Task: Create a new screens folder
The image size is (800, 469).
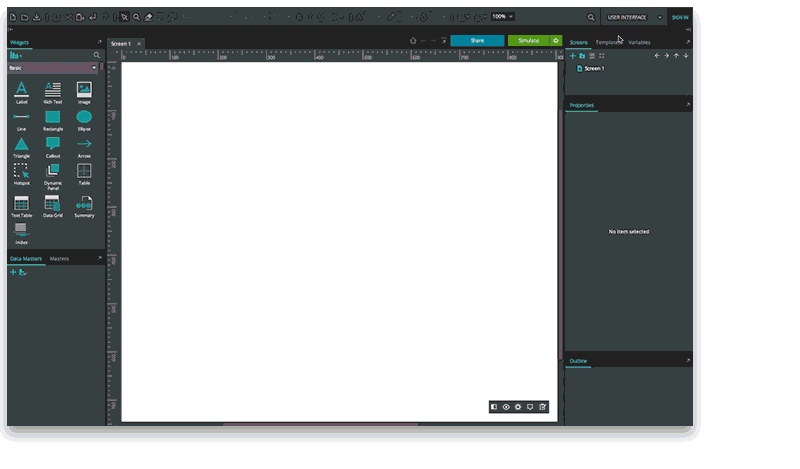Action: click(582, 56)
